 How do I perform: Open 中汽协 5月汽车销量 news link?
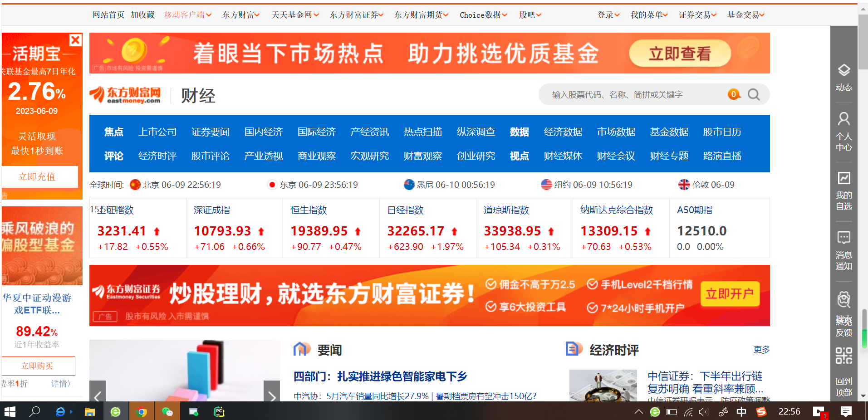pyautogui.click(x=361, y=396)
